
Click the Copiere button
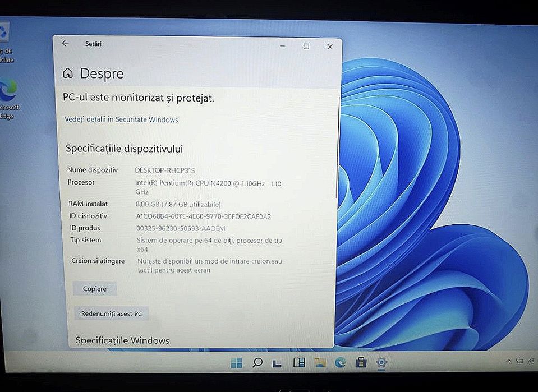(x=95, y=289)
